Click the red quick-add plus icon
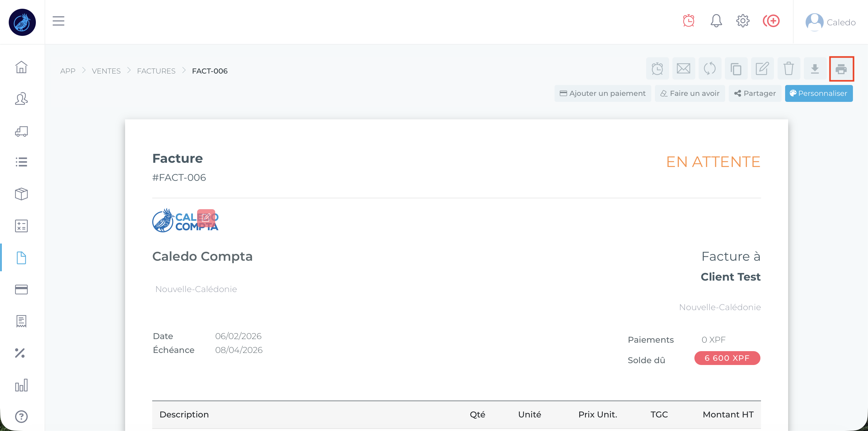868x431 pixels. click(771, 21)
